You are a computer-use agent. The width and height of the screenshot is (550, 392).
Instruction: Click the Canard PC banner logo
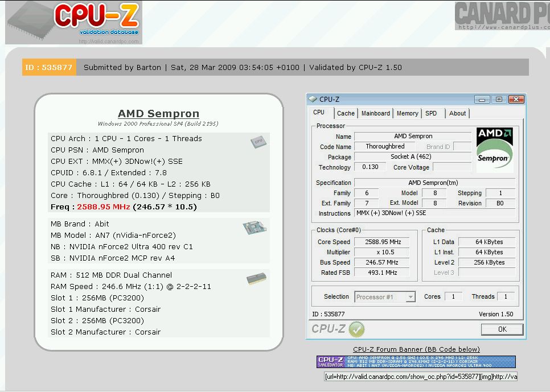tap(502, 16)
